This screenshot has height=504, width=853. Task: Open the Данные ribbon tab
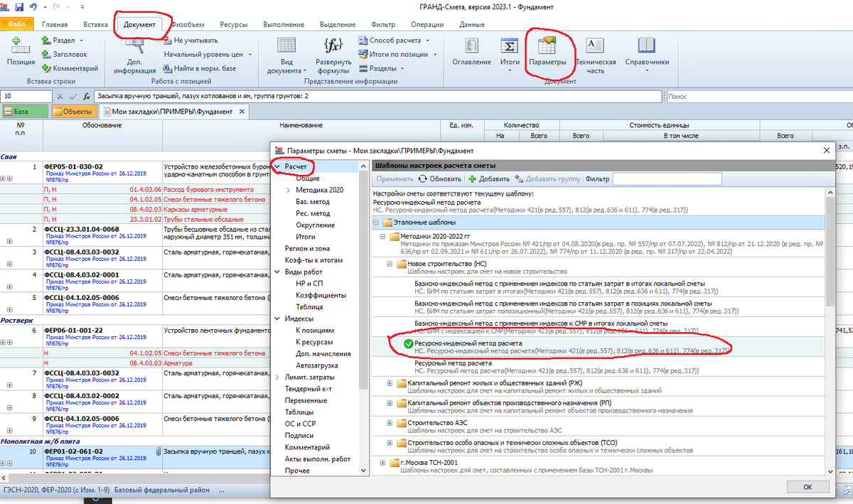tap(472, 24)
